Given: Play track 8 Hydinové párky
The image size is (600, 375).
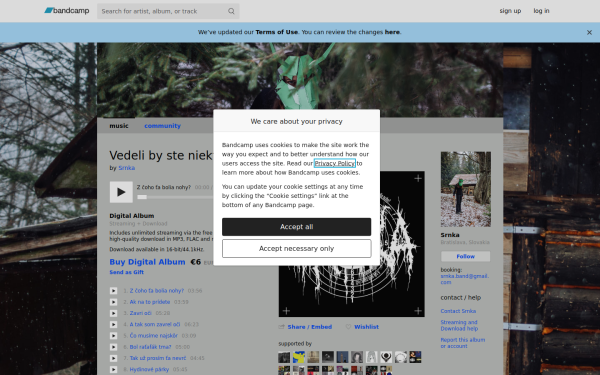Looking at the screenshot, I should [113, 370].
